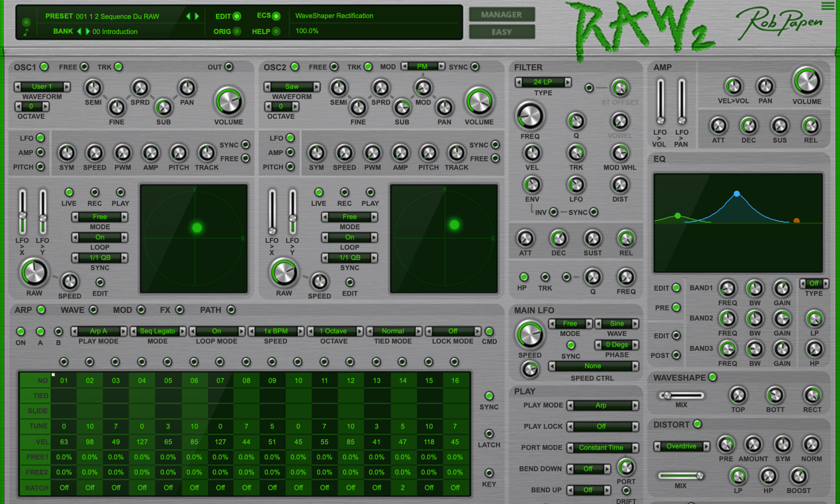Click the Waveshape MIX slider
Screen dimensions: 840x504
tap(681, 395)
